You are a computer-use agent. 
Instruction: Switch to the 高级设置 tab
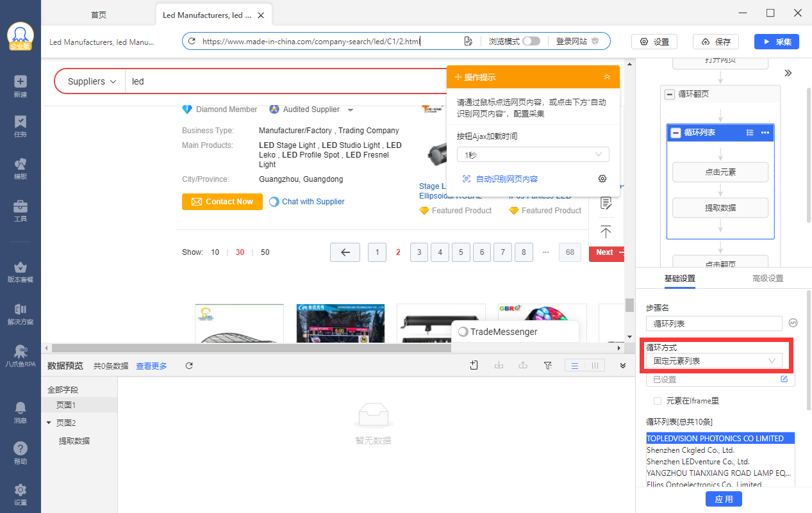(767, 279)
